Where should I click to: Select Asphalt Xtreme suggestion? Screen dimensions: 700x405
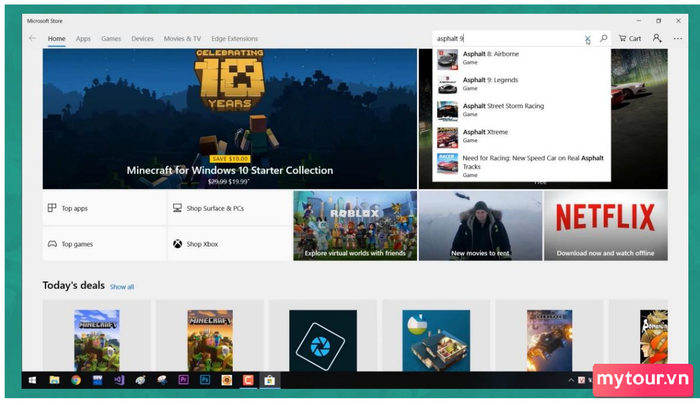tap(521, 137)
